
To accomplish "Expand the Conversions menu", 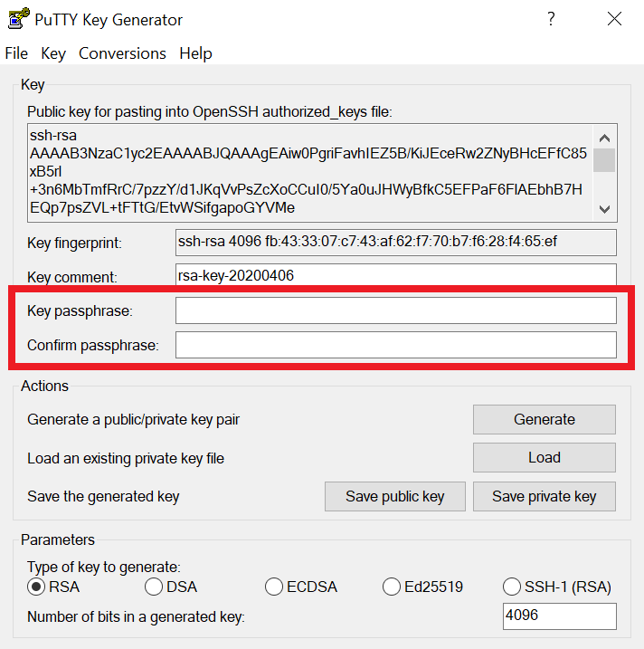I will (x=122, y=53).
